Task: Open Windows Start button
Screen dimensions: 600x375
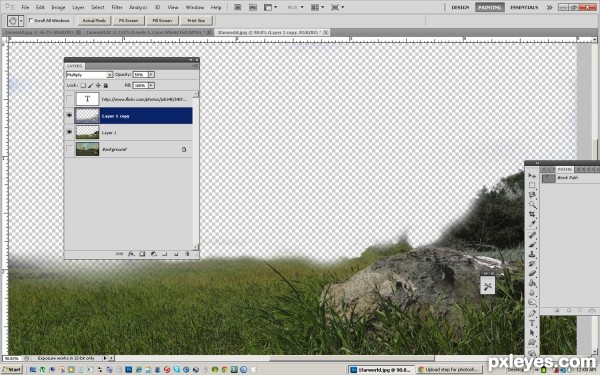Action: pos(12,370)
